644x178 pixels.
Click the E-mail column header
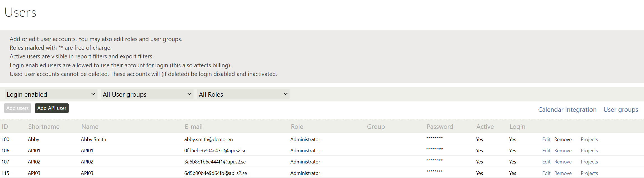coord(193,127)
